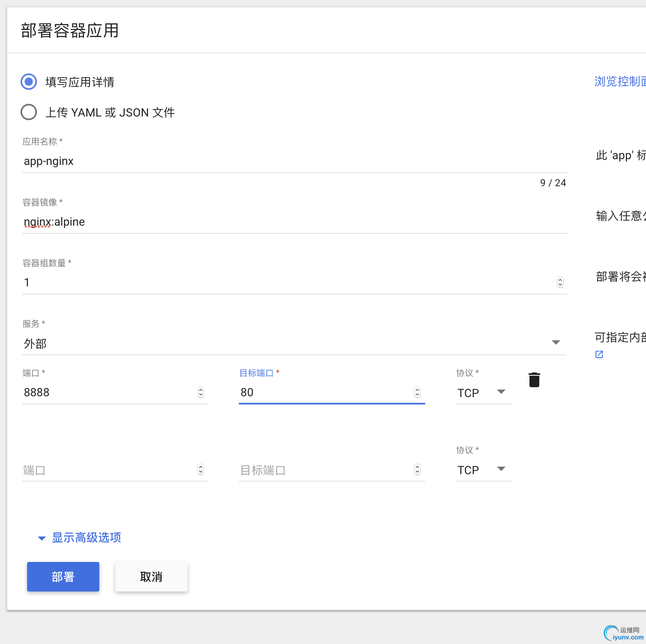Open the 协议 dropdown in the 8888 port row
The height and width of the screenshot is (644, 646).
[483, 393]
